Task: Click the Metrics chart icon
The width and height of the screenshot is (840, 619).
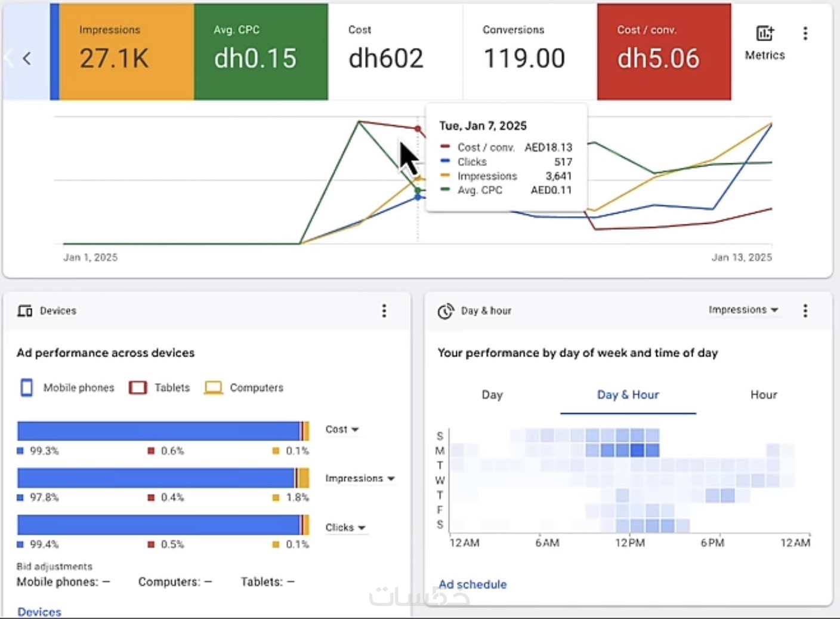Action: point(765,33)
